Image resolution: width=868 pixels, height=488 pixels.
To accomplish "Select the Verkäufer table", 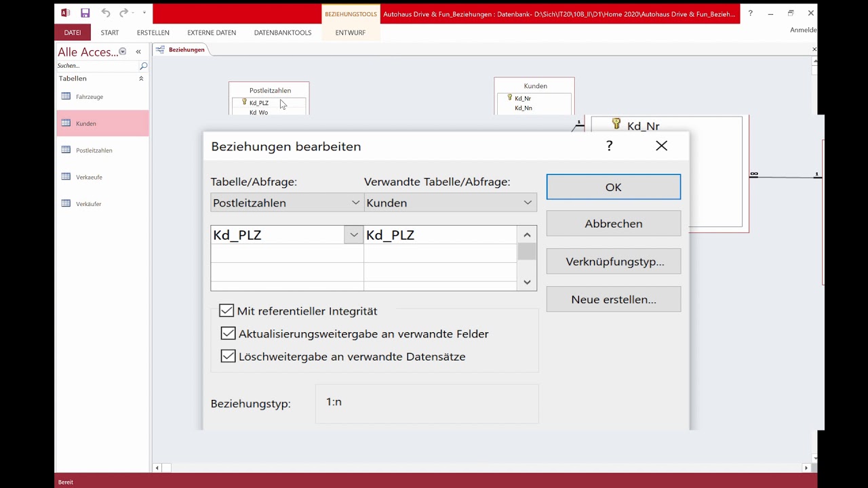I will [102, 204].
